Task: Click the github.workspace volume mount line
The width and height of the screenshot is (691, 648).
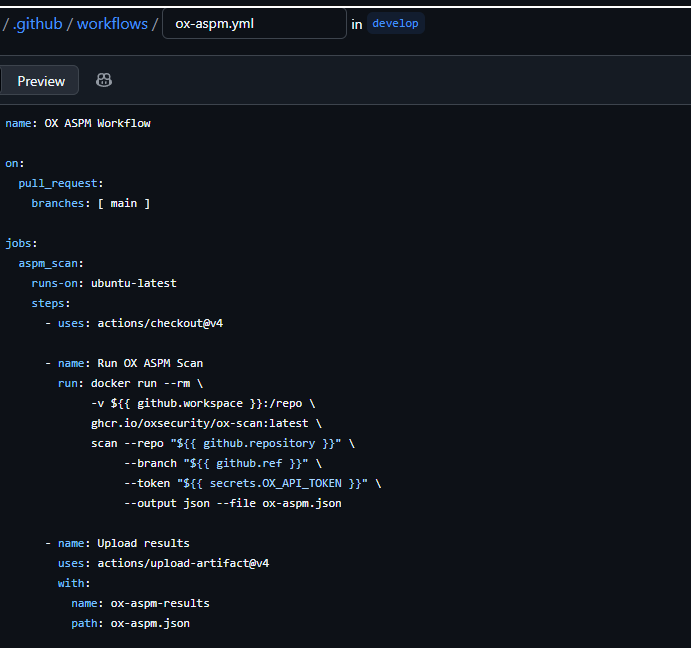Action: [203, 403]
